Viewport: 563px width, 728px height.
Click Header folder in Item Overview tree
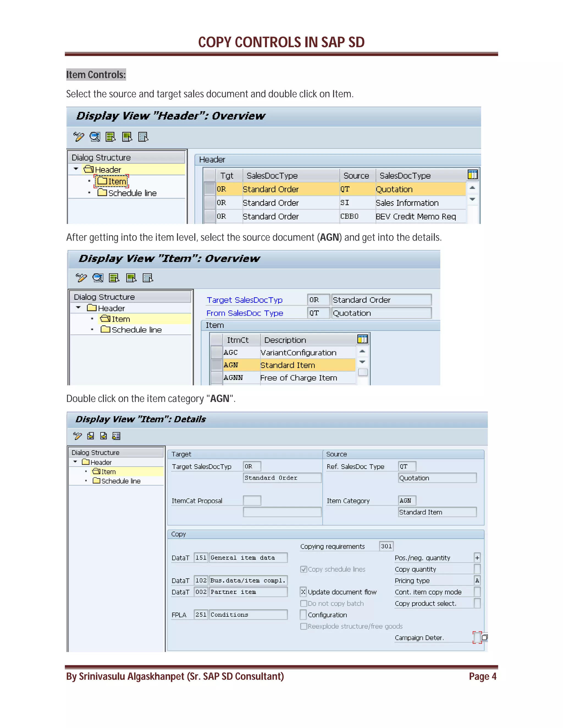coord(106,308)
